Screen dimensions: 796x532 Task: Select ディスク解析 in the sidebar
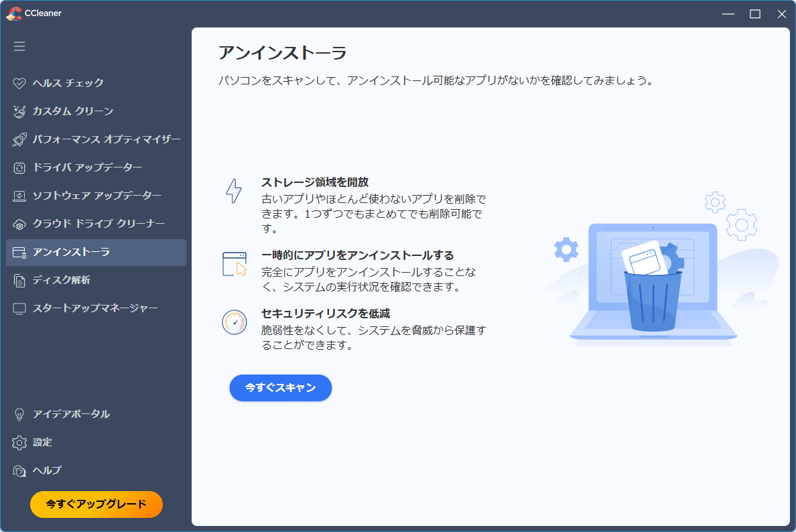(62, 280)
